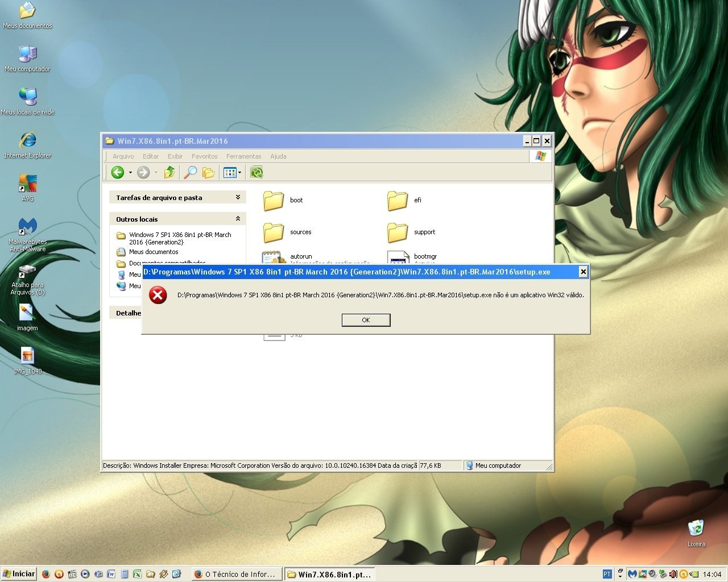The image size is (728, 582).
Task: Launch Calculator from quick launch bar
Action: (x=125, y=574)
